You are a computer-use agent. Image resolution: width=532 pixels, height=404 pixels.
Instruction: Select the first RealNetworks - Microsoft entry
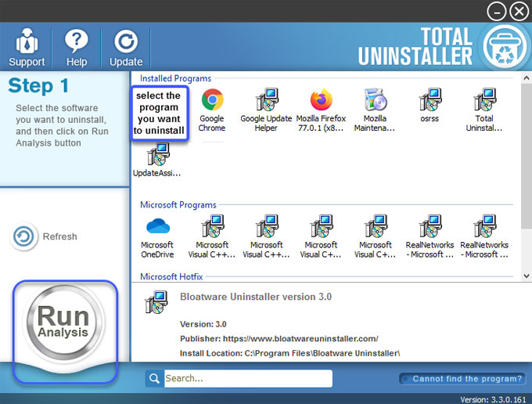click(x=430, y=236)
